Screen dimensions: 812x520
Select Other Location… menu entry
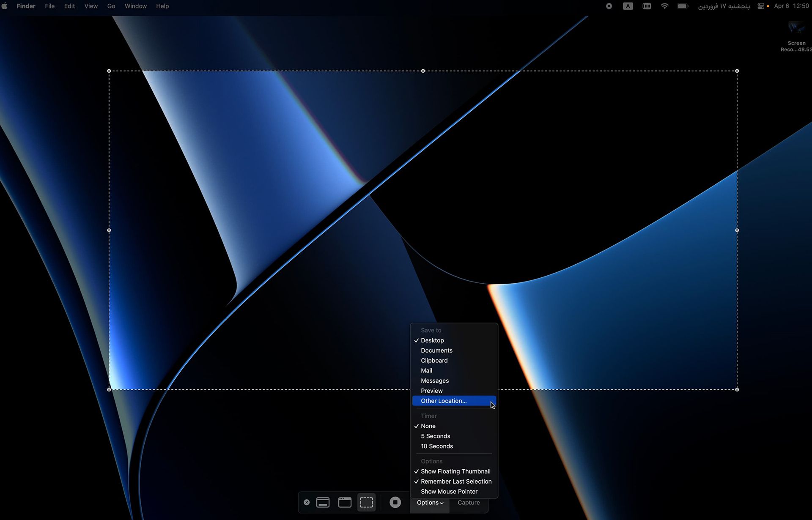tap(454, 401)
